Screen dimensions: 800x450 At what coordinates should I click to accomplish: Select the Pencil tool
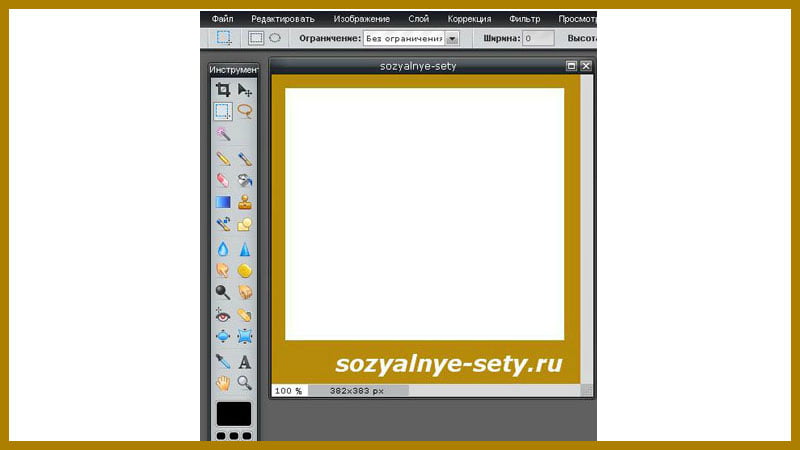pos(223,159)
